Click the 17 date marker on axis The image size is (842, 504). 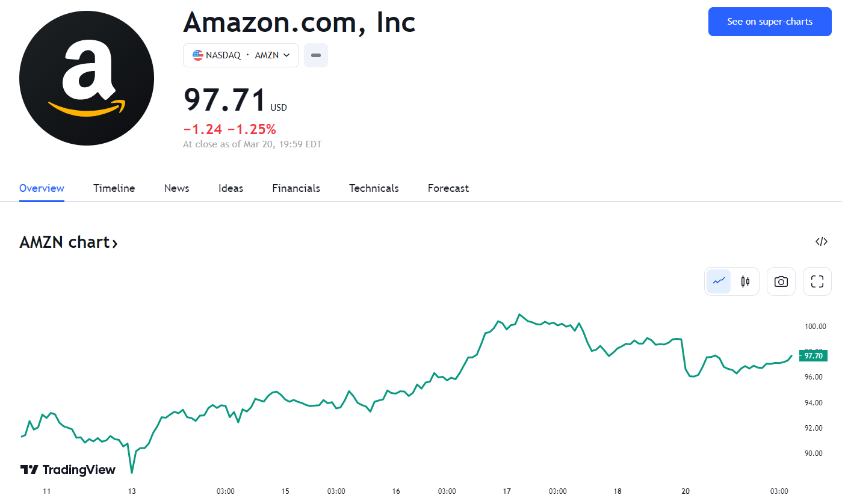507,491
